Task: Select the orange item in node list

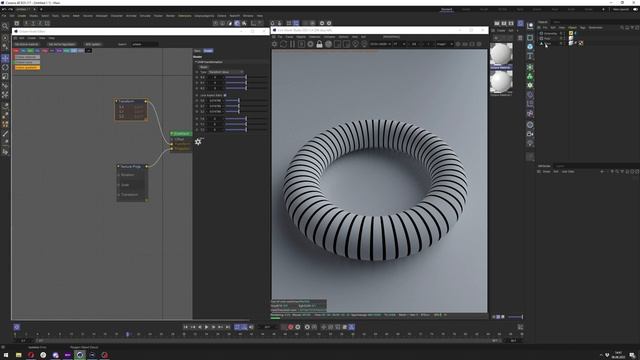Action: click(x=27, y=67)
